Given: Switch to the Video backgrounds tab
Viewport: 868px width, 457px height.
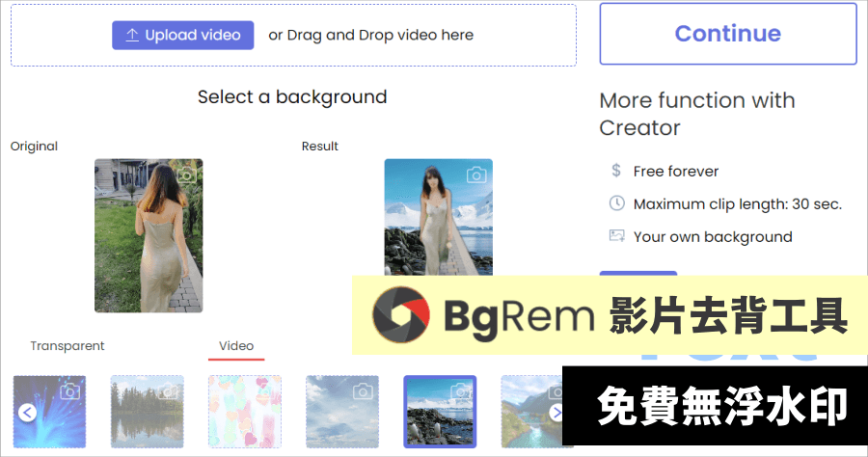Looking at the screenshot, I should (x=236, y=346).
